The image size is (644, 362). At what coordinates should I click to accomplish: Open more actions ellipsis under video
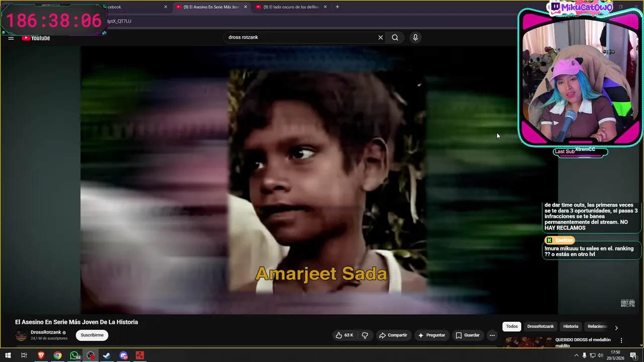492,335
